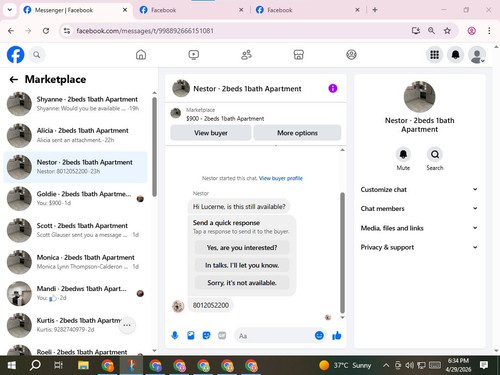The height and width of the screenshot is (375, 500).
Task: Click the conversation list scrollbar
Action: pos(154,147)
